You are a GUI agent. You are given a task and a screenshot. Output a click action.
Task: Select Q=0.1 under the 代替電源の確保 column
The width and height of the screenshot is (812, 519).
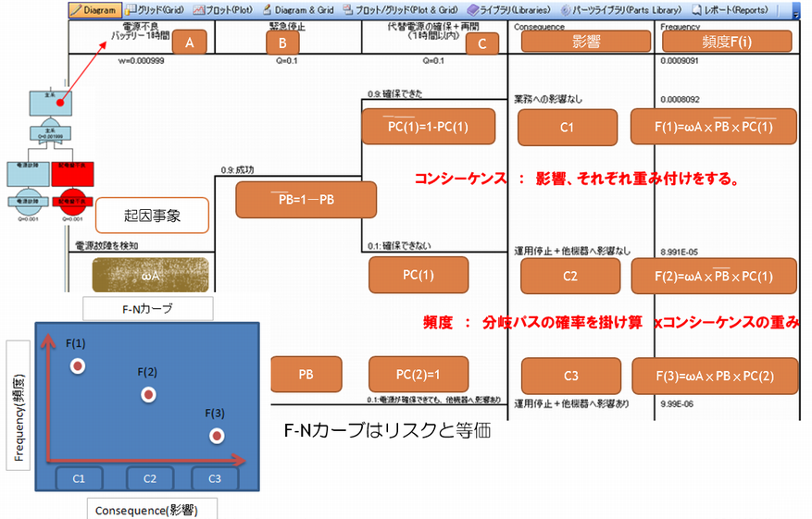[433, 60]
